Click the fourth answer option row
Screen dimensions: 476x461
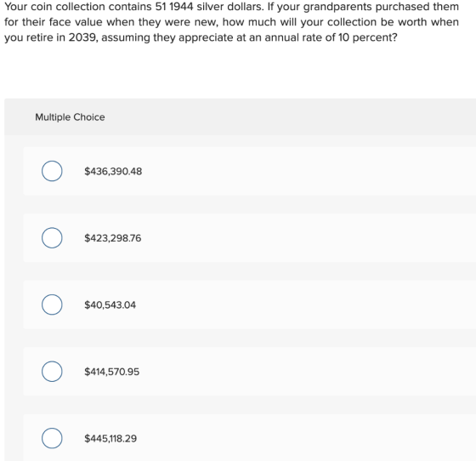point(250,372)
